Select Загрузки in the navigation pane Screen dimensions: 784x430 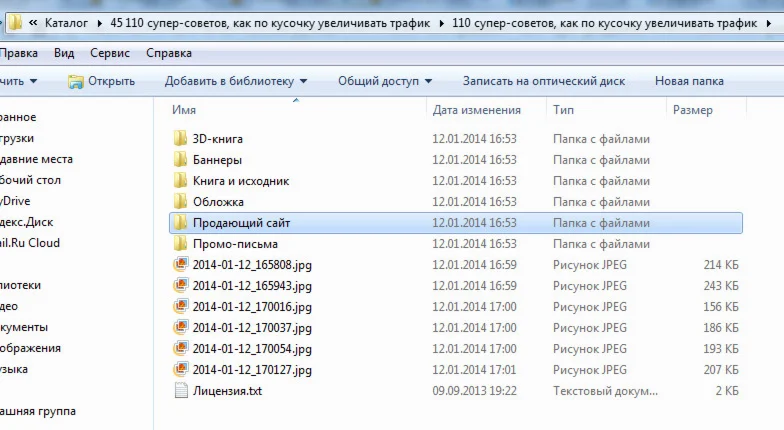pyautogui.click(x=17, y=138)
